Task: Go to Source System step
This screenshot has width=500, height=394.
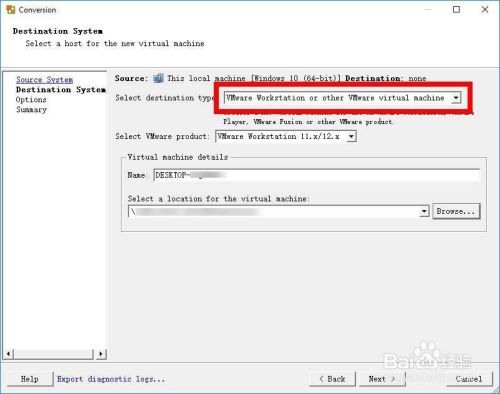Action: click(x=44, y=80)
